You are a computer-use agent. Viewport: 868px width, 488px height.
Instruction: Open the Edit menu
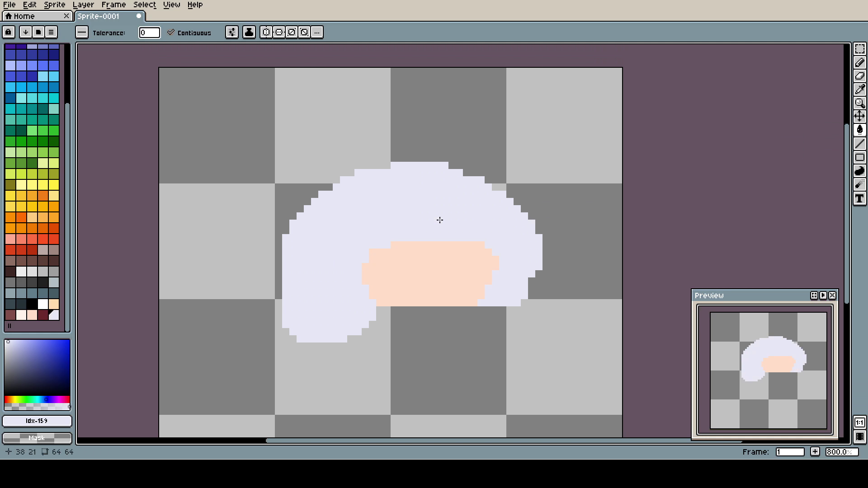coord(29,5)
